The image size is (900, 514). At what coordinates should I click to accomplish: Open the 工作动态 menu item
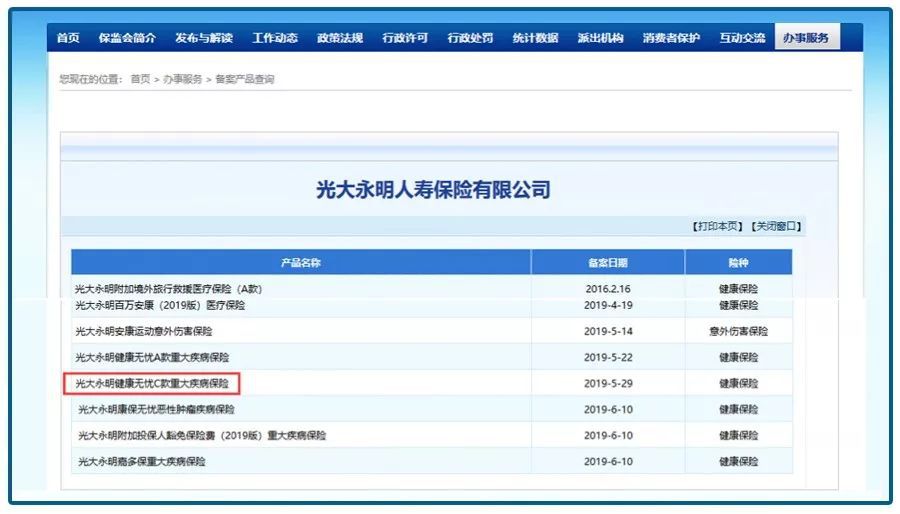[275, 38]
